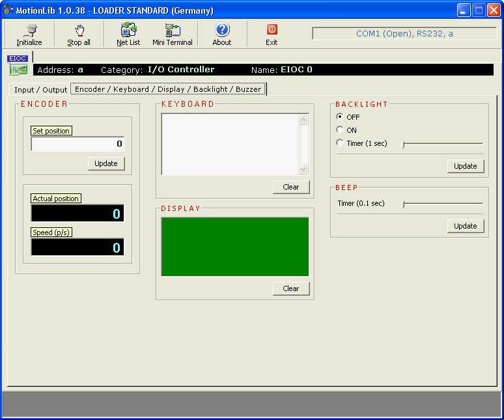Click the 'Actual position' label
504x420 pixels.
point(55,199)
